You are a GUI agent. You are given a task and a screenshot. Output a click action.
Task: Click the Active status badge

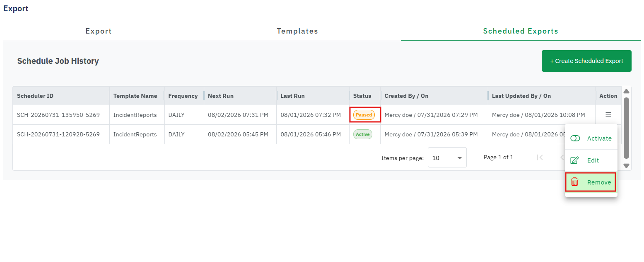pyautogui.click(x=363, y=134)
